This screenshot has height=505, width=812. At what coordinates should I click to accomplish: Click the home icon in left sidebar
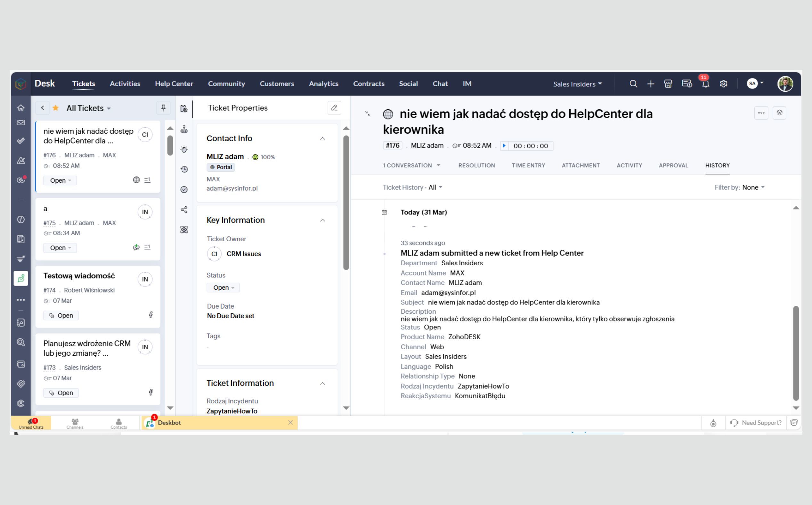21,108
